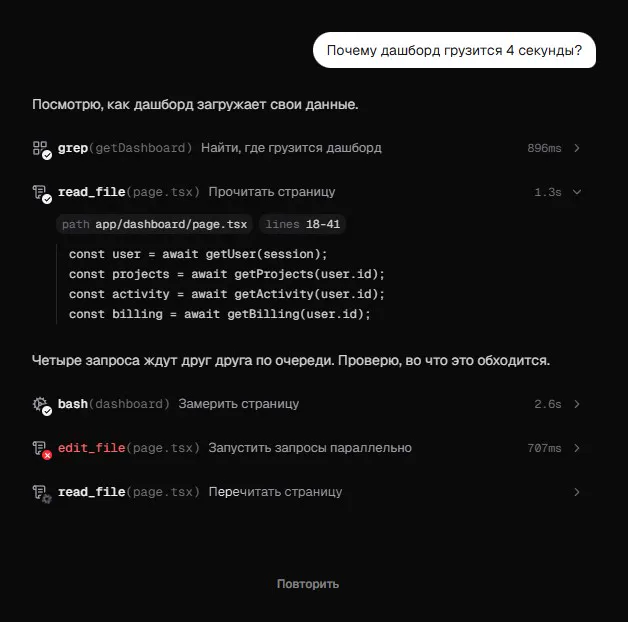The image size is (628, 622).
Task: Expand the pending read_file row chevron
Action: [577, 492]
